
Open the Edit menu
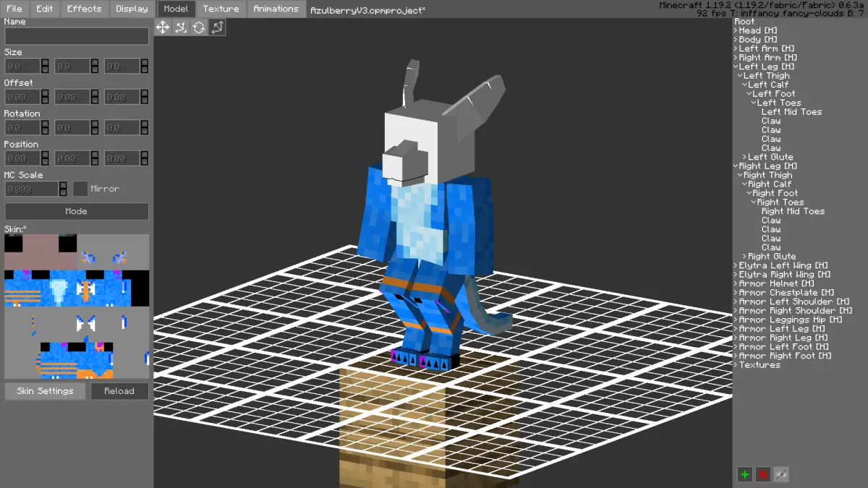coord(45,9)
